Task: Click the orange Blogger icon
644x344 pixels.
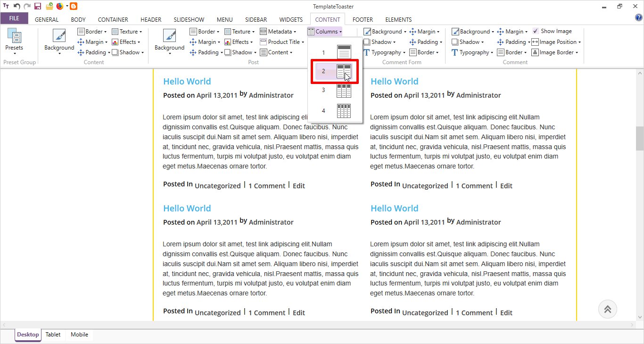Action: pos(74,6)
